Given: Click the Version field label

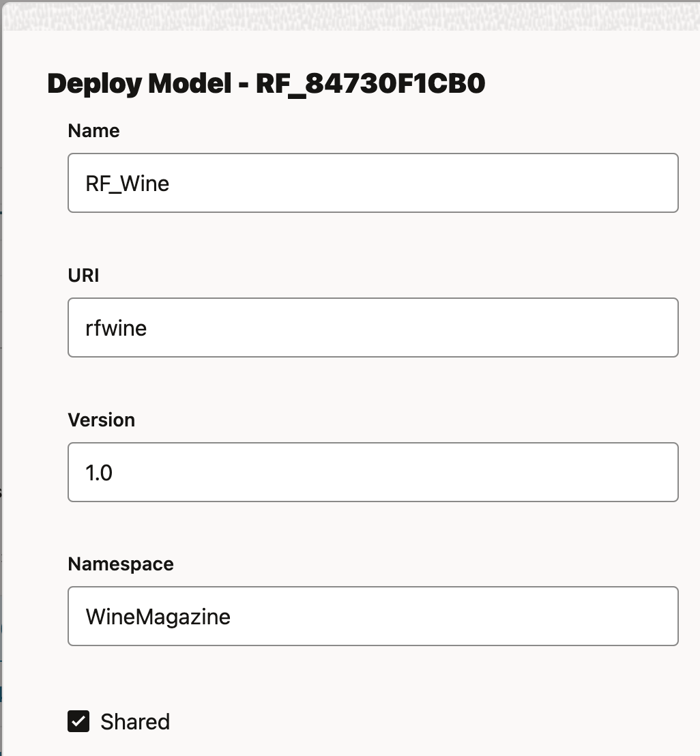Looking at the screenshot, I should tap(101, 420).
